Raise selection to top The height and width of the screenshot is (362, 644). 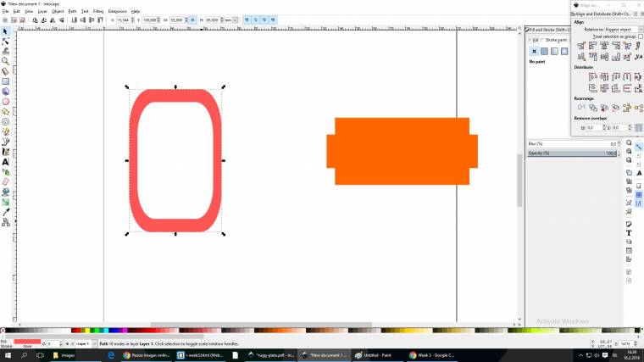click(100, 19)
